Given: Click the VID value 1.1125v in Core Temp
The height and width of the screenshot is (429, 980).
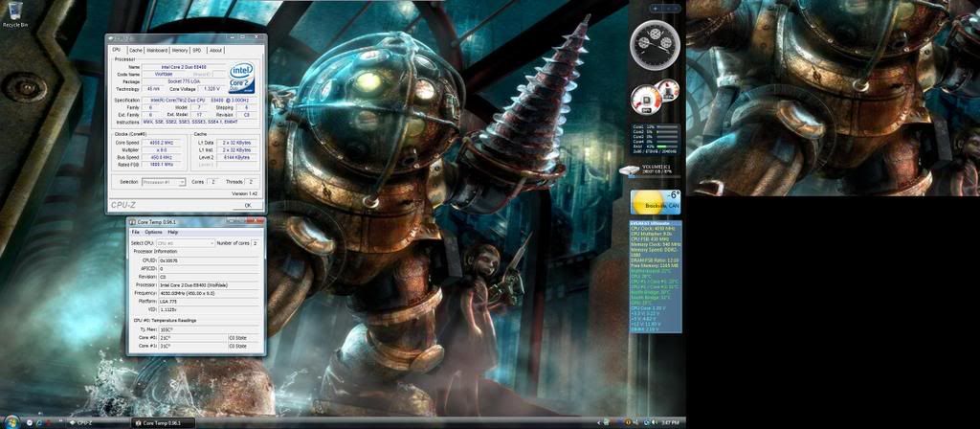Looking at the screenshot, I should [x=210, y=309].
